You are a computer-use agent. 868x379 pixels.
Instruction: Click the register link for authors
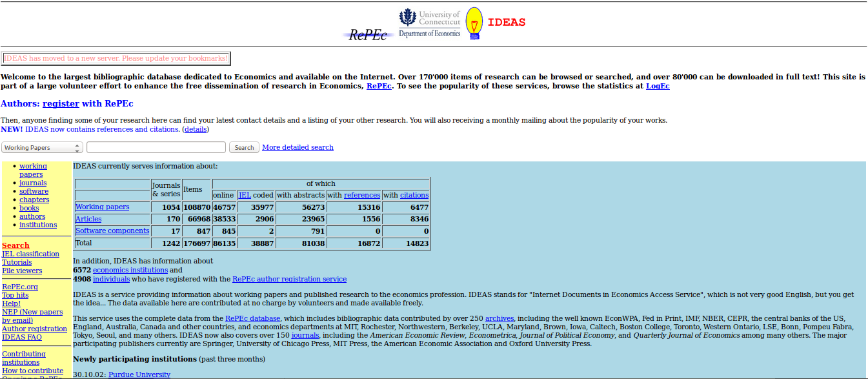(x=61, y=103)
